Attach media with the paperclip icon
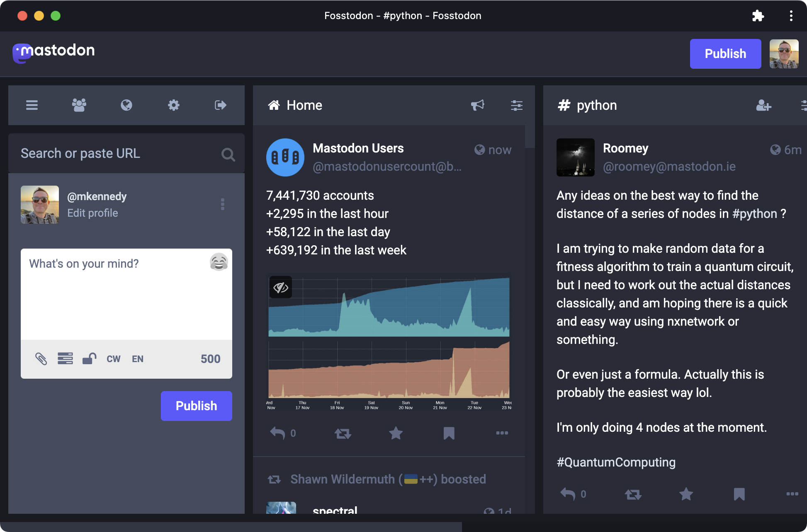Image resolution: width=807 pixels, height=532 pixels. 41,359
